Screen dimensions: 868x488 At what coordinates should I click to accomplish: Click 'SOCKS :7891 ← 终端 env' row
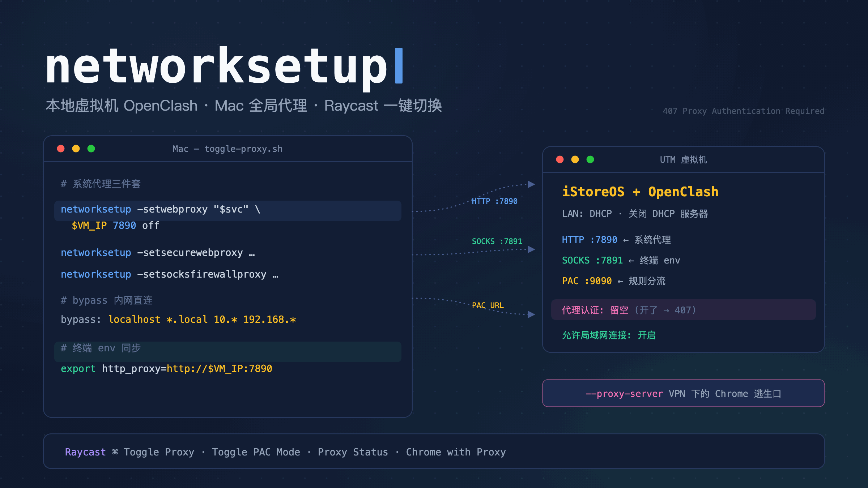tap(621, 260)
